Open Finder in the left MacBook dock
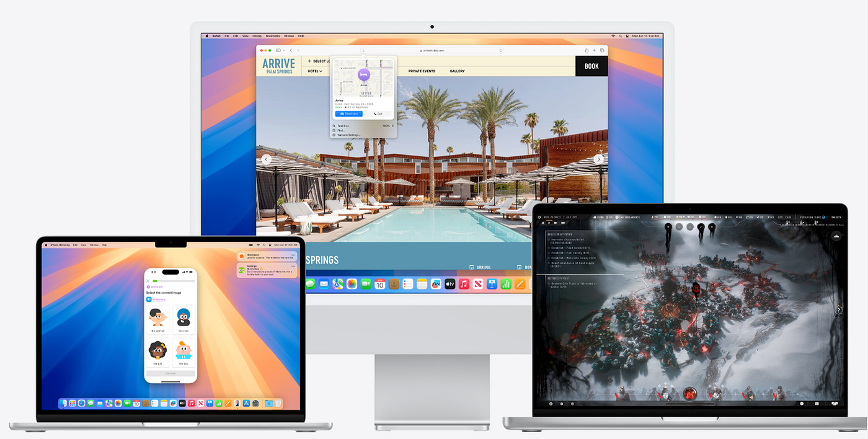This screenshot has height=439, width=868. pyautogui.click(x=63, y=403)
